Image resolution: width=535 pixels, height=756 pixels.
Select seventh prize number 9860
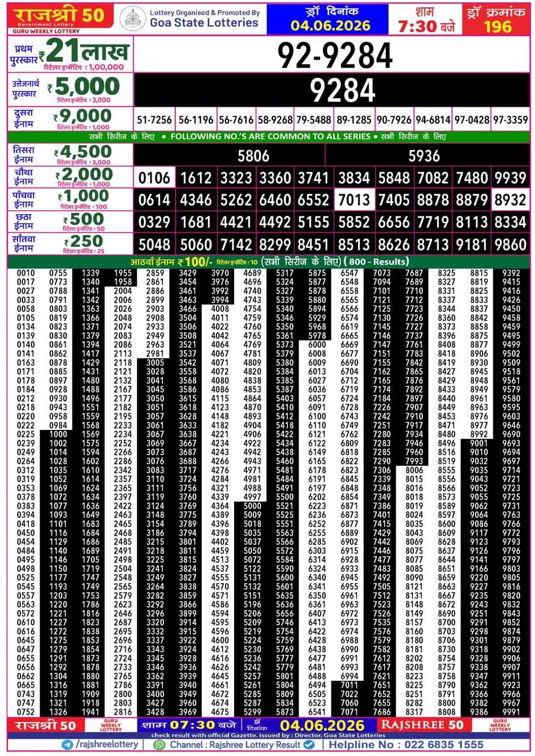click(510, 245)
